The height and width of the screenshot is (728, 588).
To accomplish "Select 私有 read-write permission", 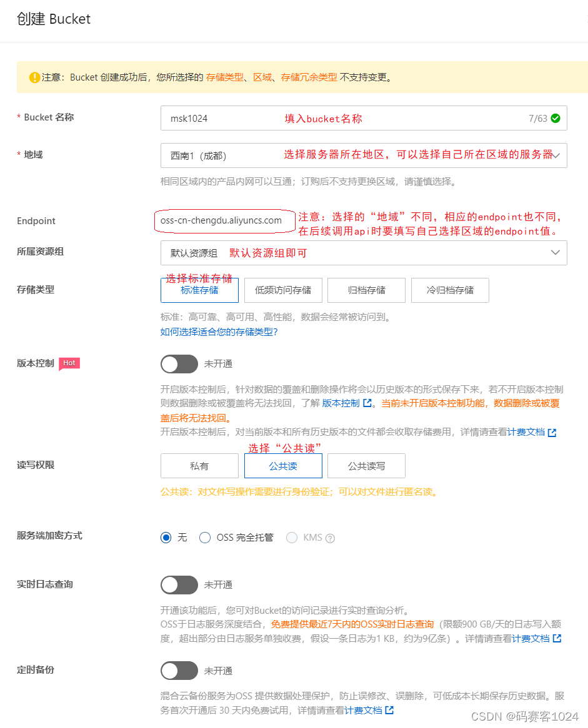I will click(199, 466).
